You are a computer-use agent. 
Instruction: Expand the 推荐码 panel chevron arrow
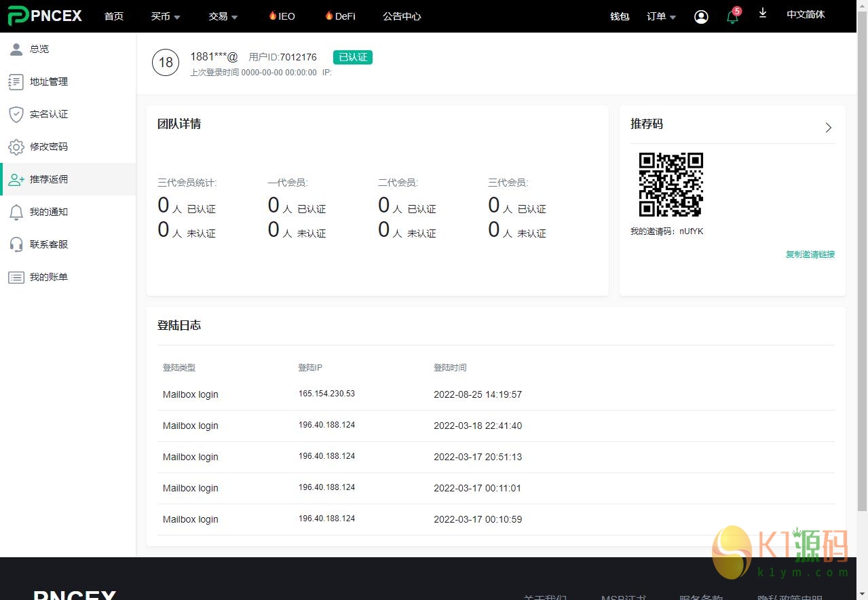828,128
